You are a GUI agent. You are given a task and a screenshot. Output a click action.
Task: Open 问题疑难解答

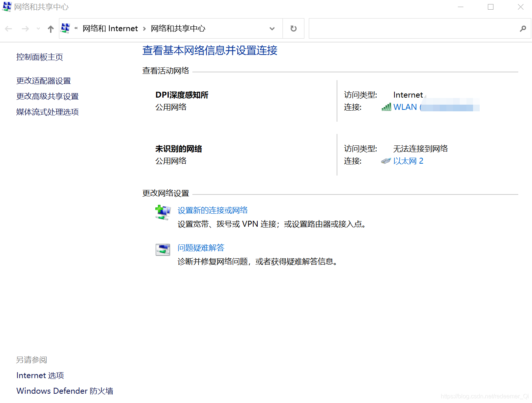[x=201, y=248]
